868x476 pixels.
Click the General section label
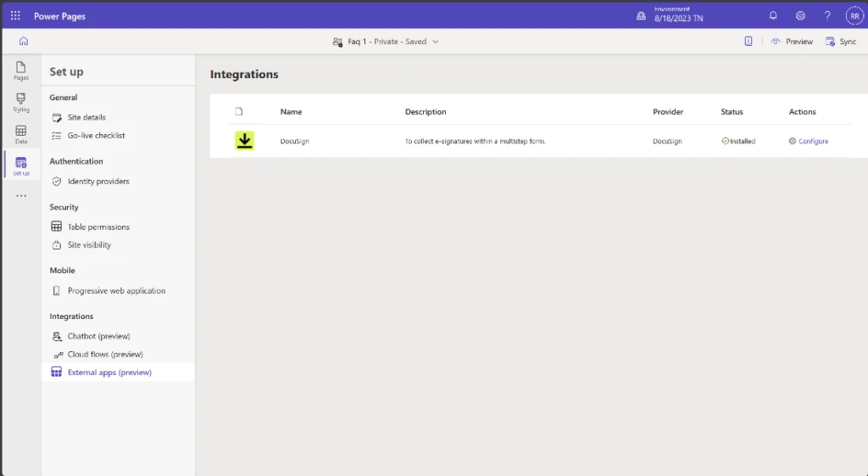tap(64, 98)
